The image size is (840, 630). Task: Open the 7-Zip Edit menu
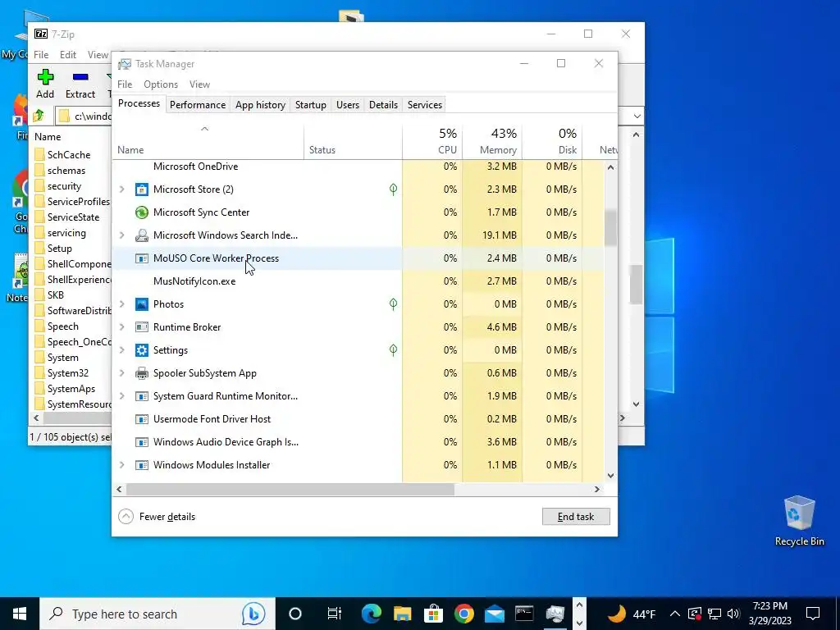pos(68,55)
